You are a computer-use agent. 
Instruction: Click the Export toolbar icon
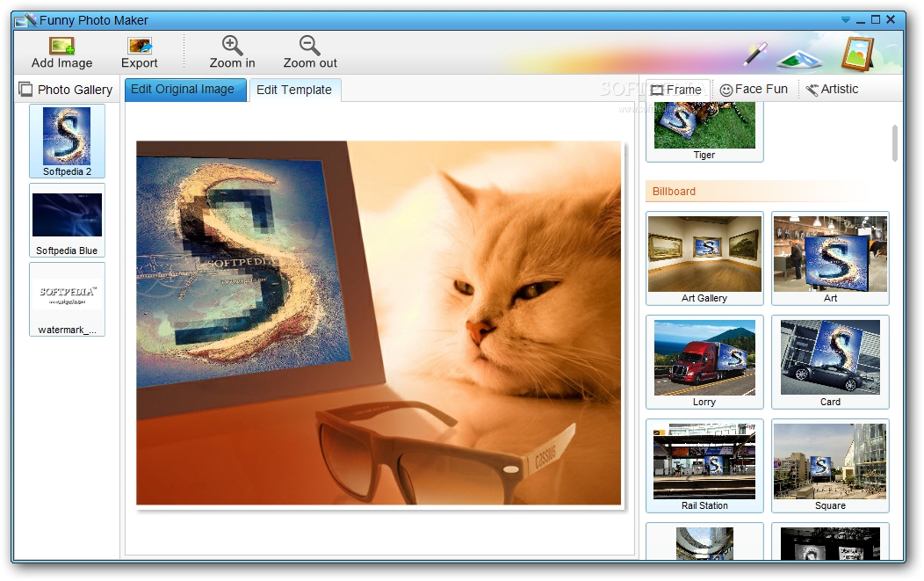tap(140, 46)
